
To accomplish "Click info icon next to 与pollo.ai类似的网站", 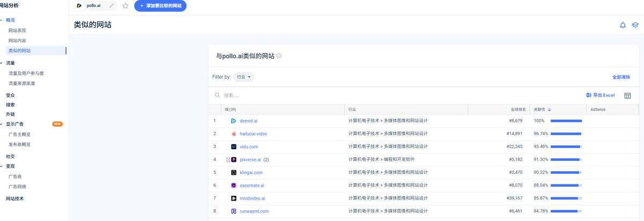I will coord(279,56).
